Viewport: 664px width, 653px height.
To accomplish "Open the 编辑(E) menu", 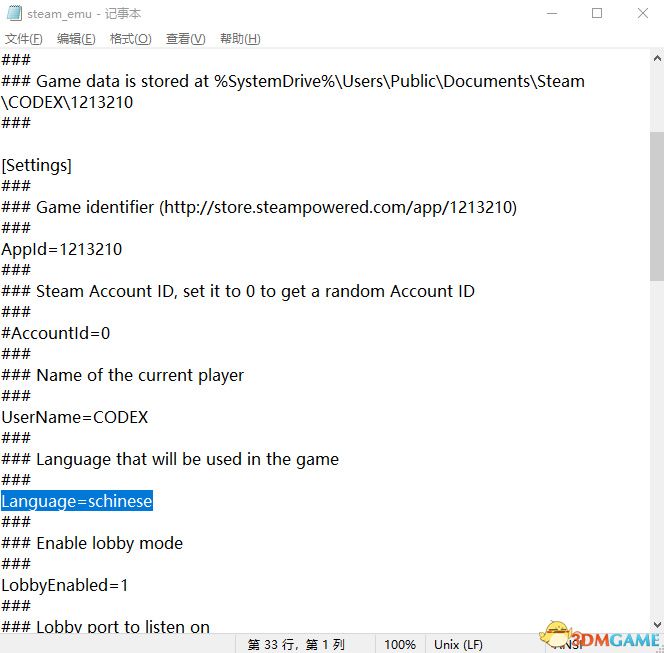I will [76, 39].
